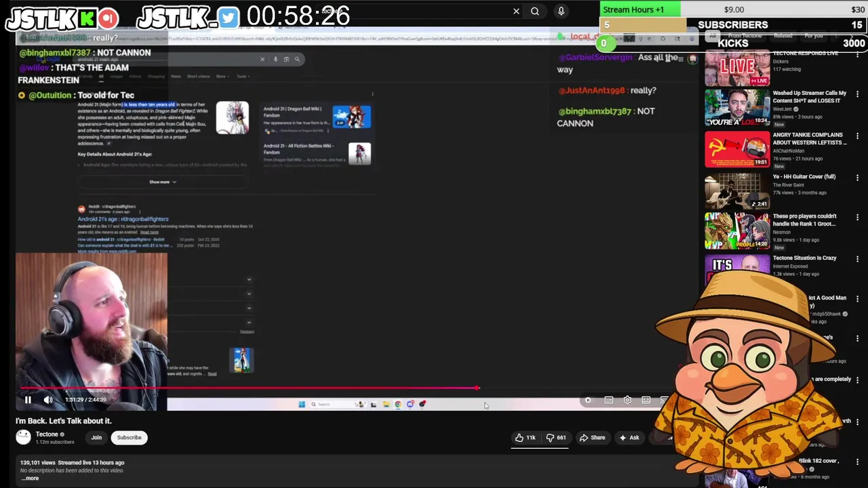The height and width of the screenshot is (488, 868).
Task: Click Google search magnifier in video
Action: coord(297,59)
